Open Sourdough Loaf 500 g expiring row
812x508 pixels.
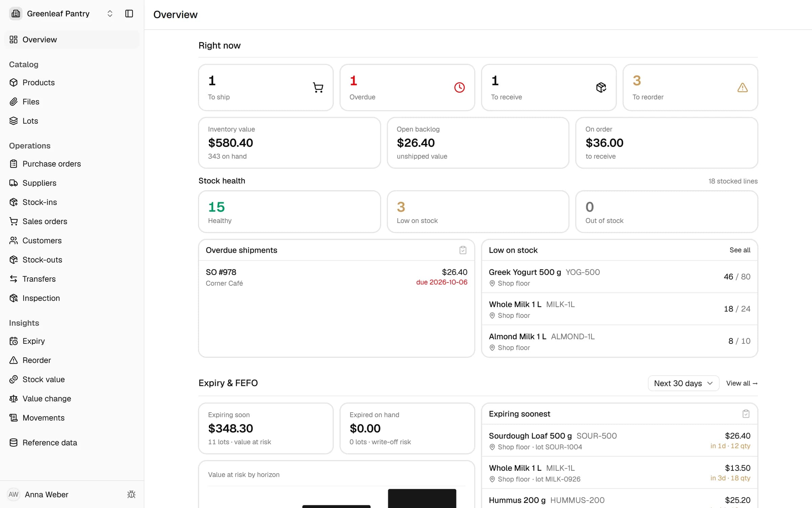[619, 440]
